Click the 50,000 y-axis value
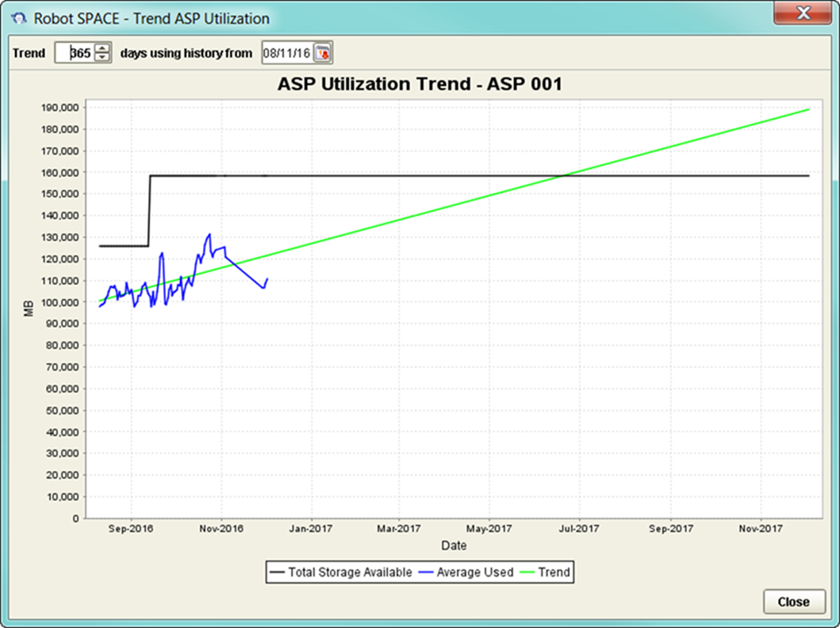 pyautogui.click(x=62, y=410)
